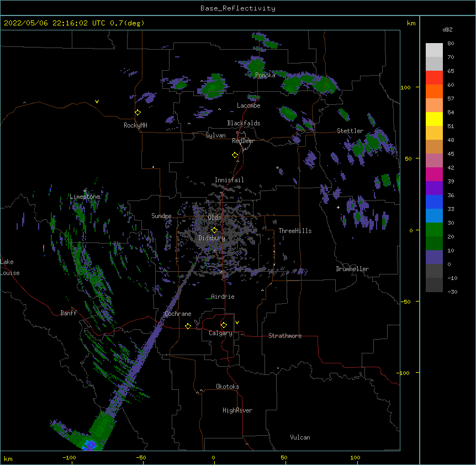Click the Banff label
The image size is (476, 465).
[x=68, y=313]
